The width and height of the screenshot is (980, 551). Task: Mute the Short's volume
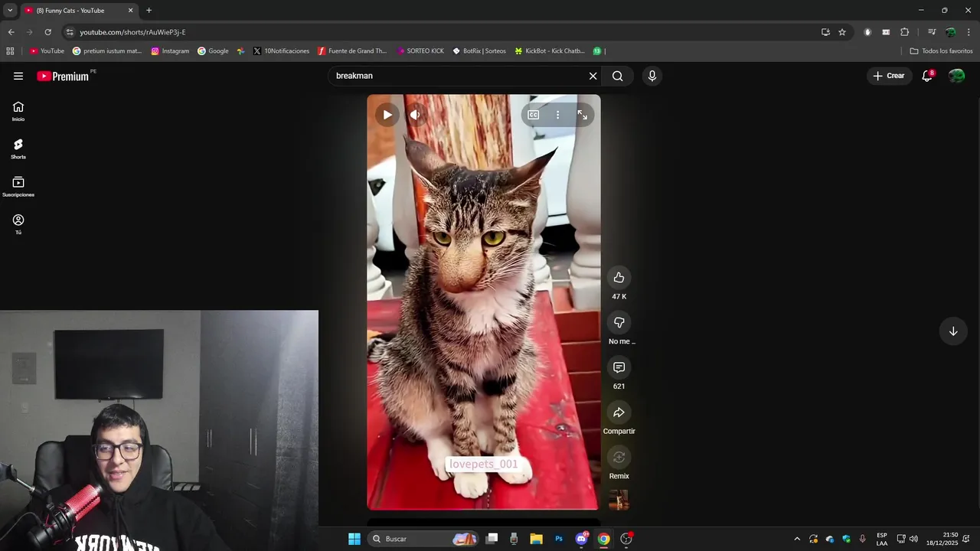415,115
